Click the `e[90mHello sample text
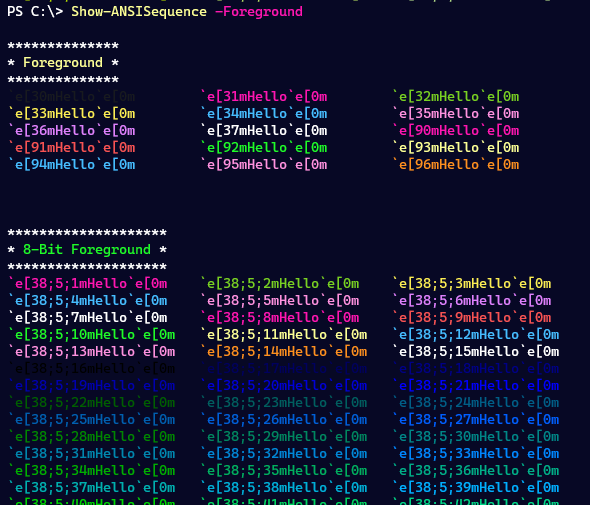 [x=456, y=131]
